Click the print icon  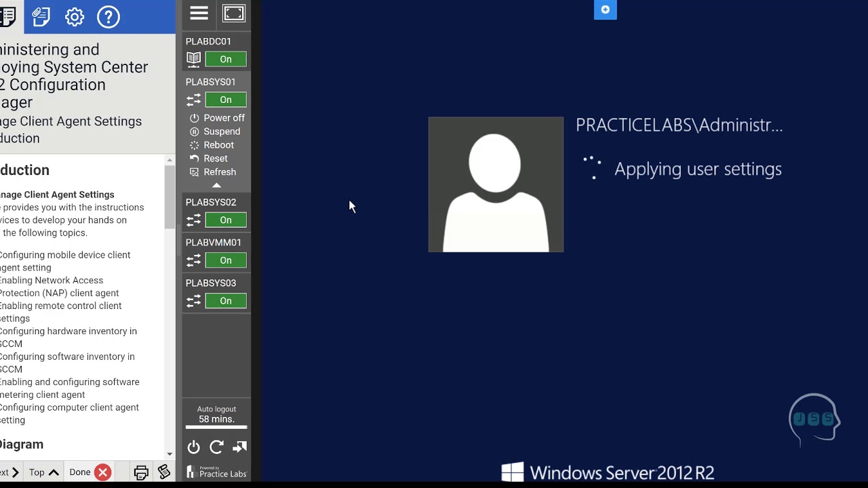click(141, 472)
